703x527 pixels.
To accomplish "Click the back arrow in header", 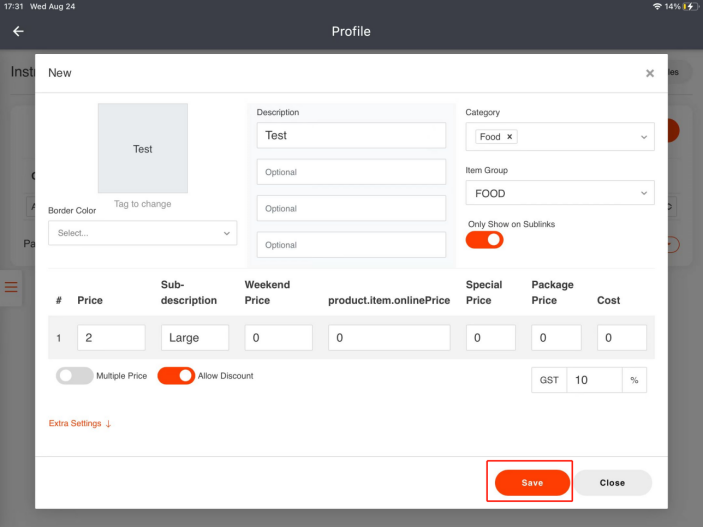I will (x=18, y=31).
